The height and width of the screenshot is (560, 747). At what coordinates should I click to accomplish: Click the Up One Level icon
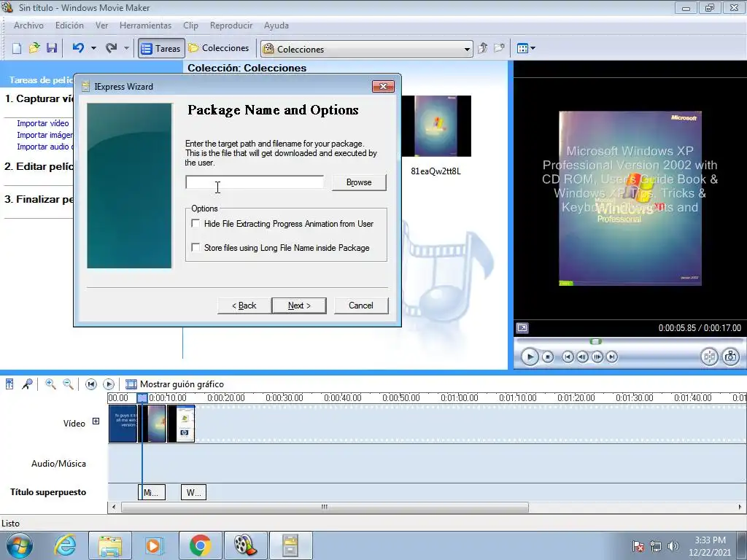point(483,48)
